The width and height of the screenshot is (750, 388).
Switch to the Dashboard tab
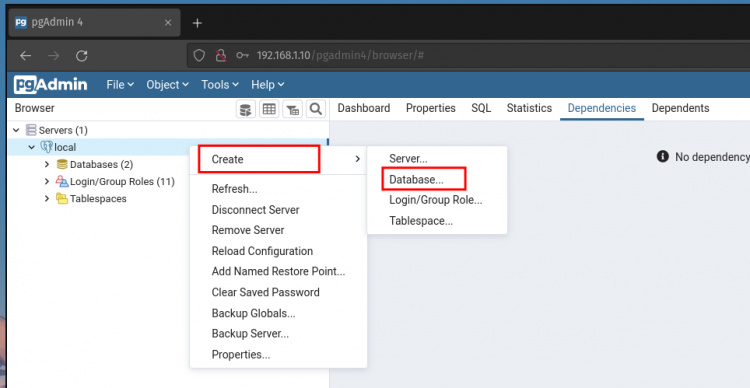[364, 108]
